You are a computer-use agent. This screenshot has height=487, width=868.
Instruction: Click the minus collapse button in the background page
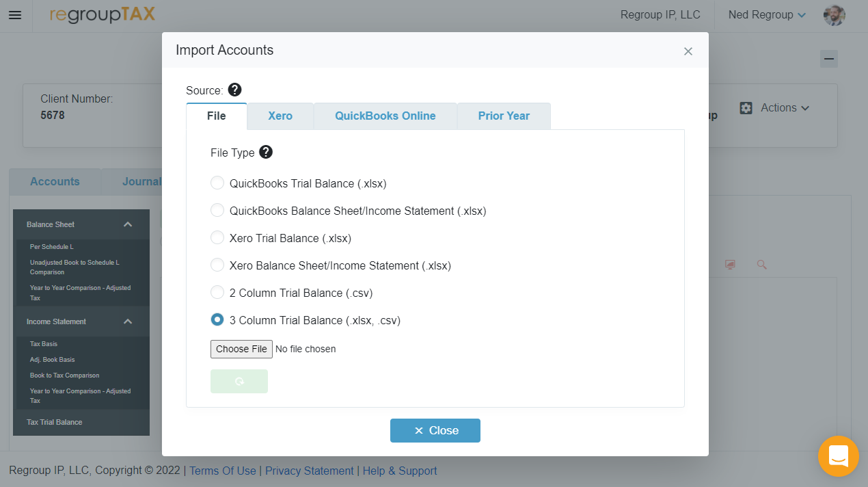coord(829,59)
